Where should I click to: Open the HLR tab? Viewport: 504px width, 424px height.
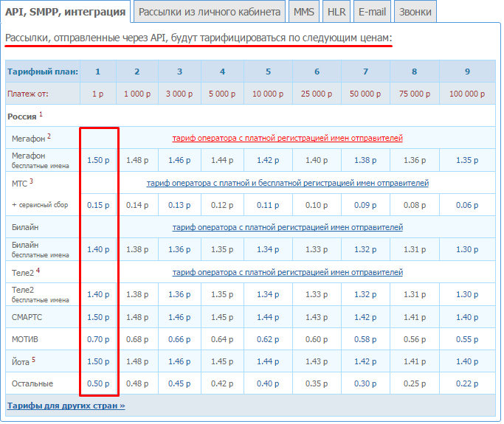336,12
